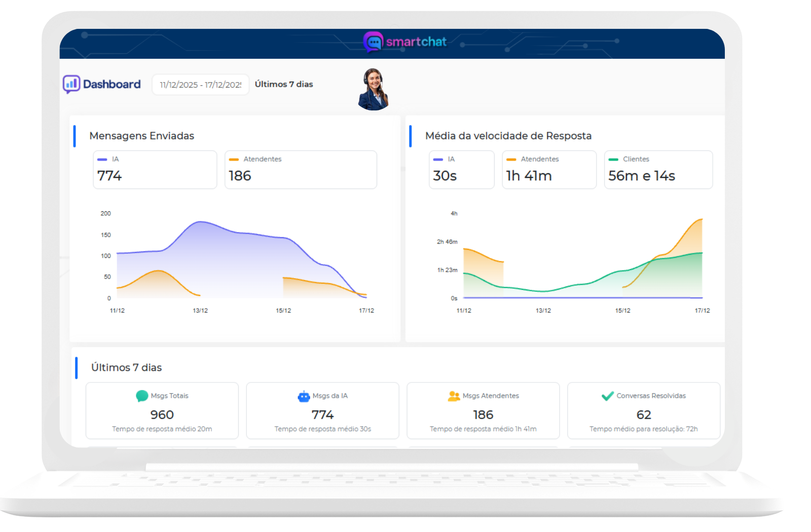This screenshot has height=532, width=811.
Task: Click the 186 value in Msgs Atendentes card
Action: 483,415
